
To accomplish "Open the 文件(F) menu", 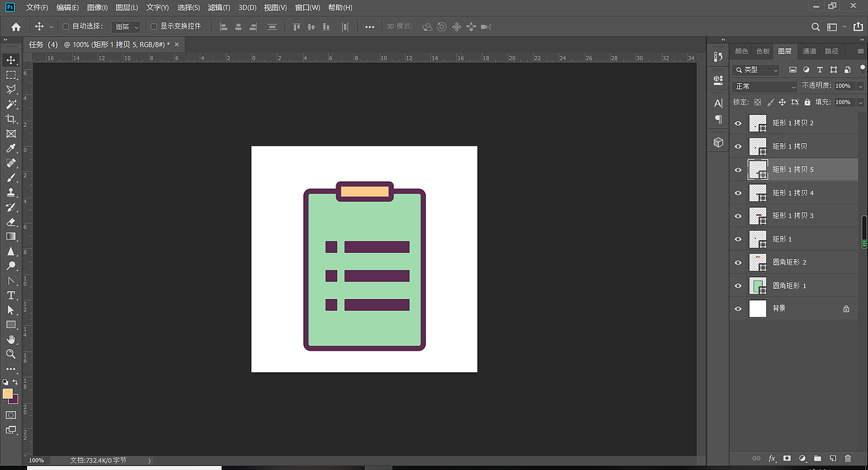I will click(x=37, y=7).
